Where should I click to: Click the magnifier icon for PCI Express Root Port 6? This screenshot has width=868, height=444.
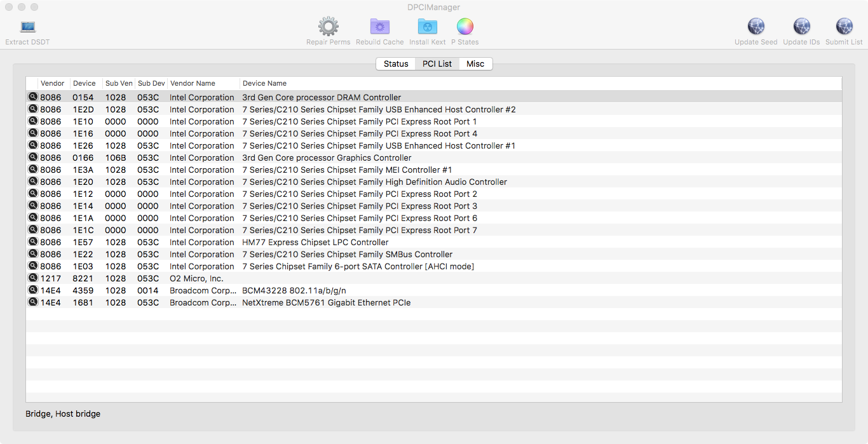[33, 217]
